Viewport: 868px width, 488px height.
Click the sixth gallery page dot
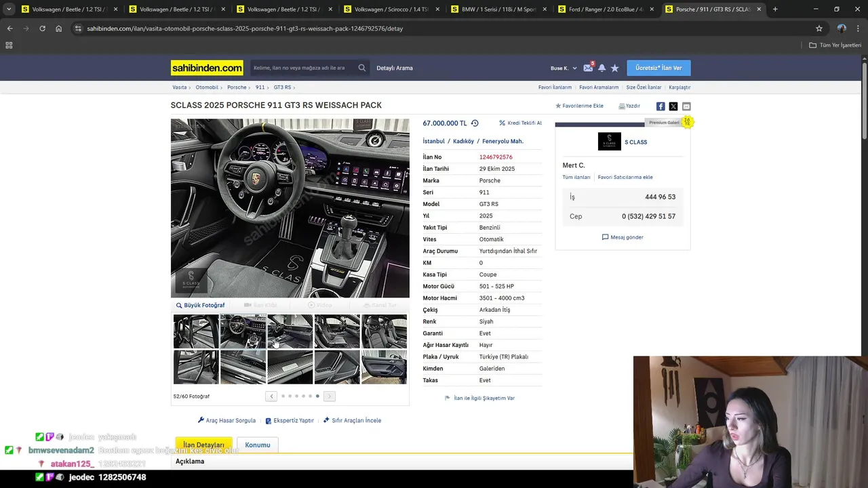pos(317,396)
